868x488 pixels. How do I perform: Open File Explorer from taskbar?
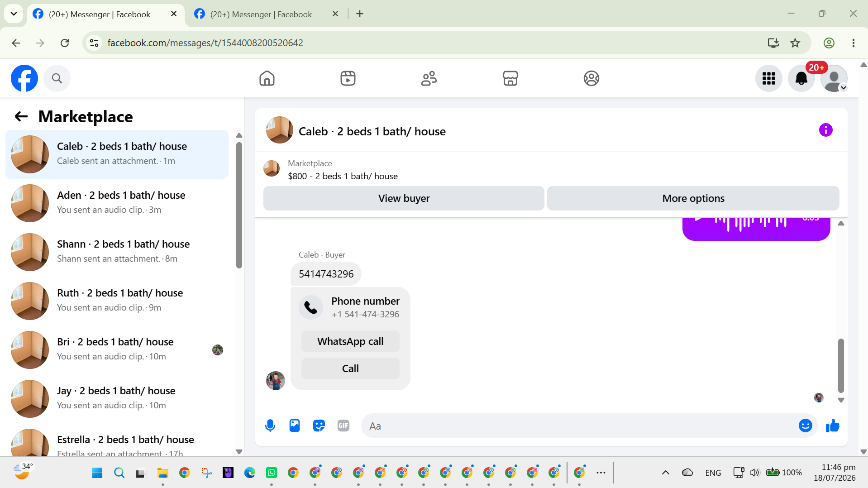click(162, 473)
